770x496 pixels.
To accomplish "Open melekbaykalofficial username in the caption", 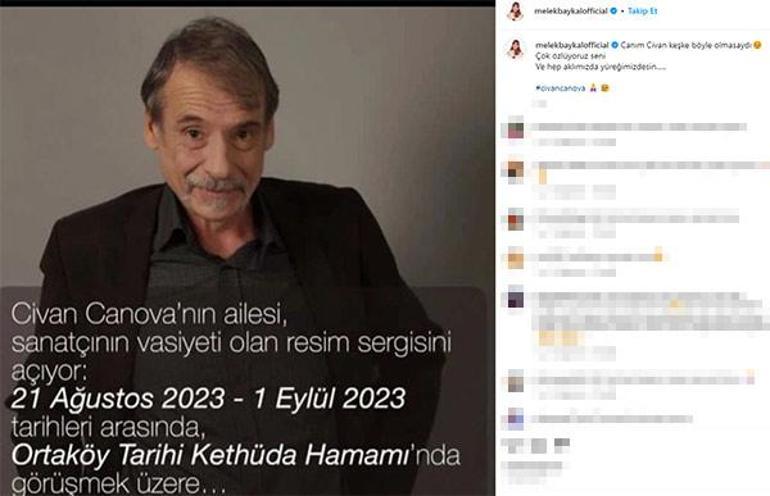I will (572, 45).
